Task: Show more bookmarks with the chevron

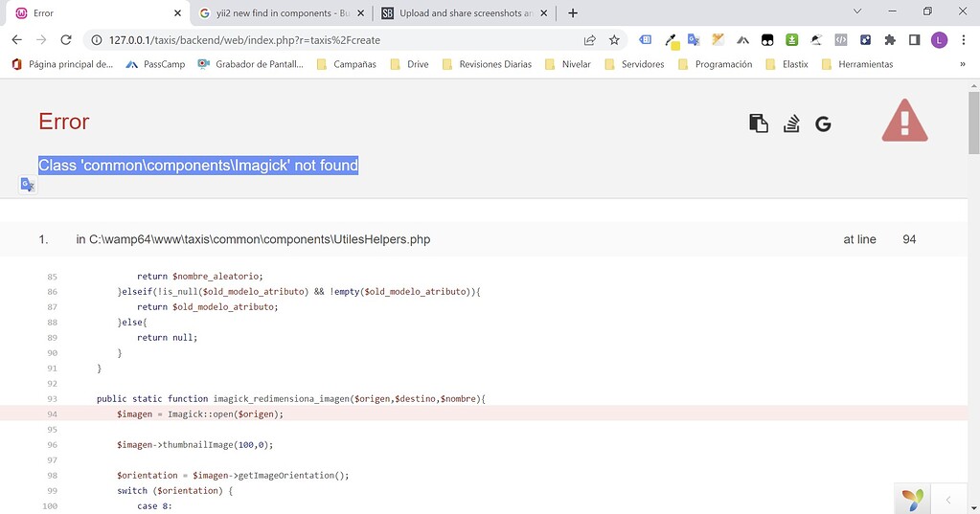Action: pyautogui.click(x=963, y=64)
